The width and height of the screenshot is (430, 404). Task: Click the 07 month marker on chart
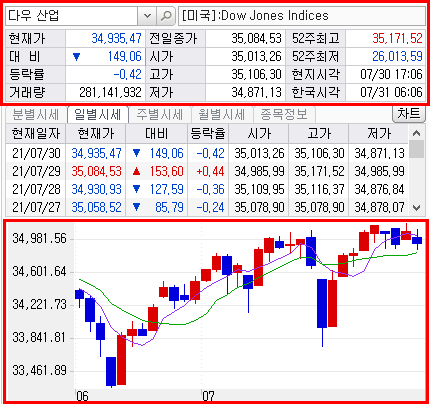[x=209, y=396]
